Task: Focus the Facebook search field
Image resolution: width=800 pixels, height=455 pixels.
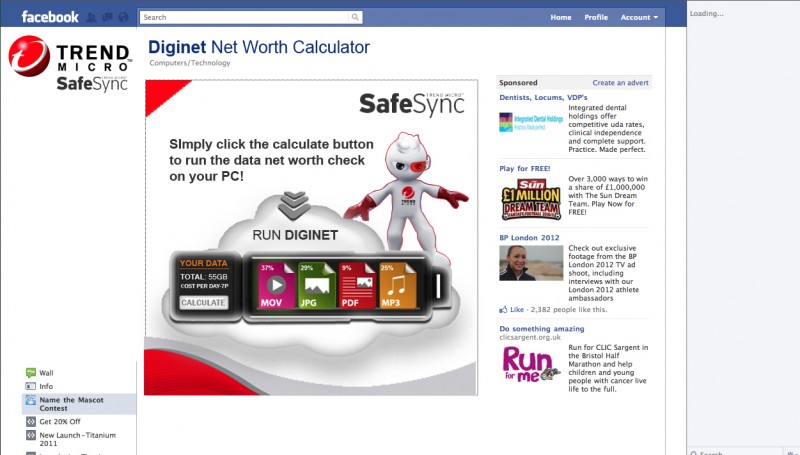Action: (x=244, y=17)
